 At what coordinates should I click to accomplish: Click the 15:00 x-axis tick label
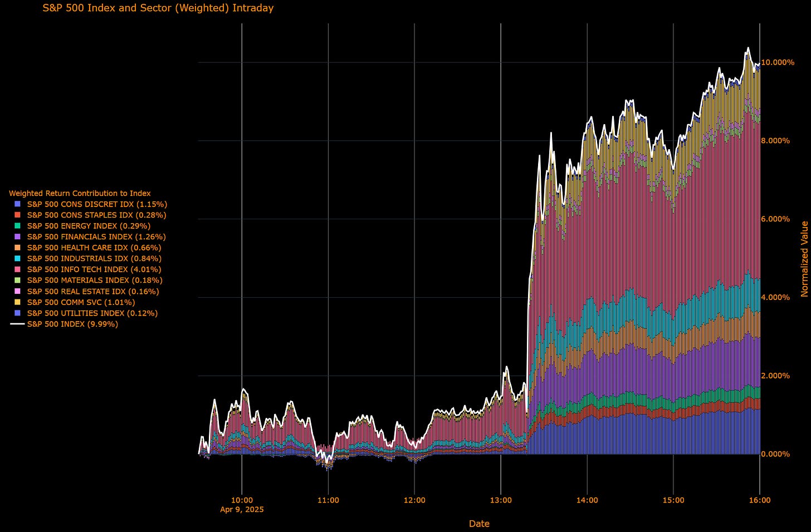(673, 500)
